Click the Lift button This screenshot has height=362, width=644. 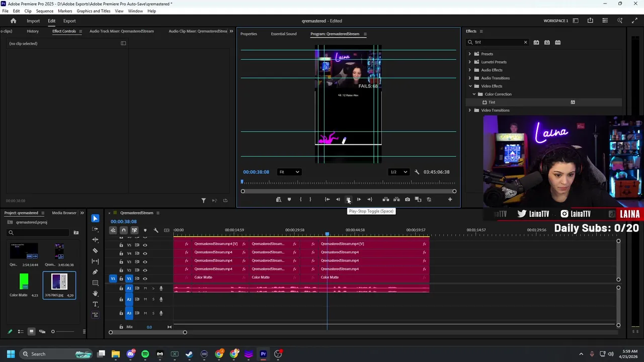point(386,200)
